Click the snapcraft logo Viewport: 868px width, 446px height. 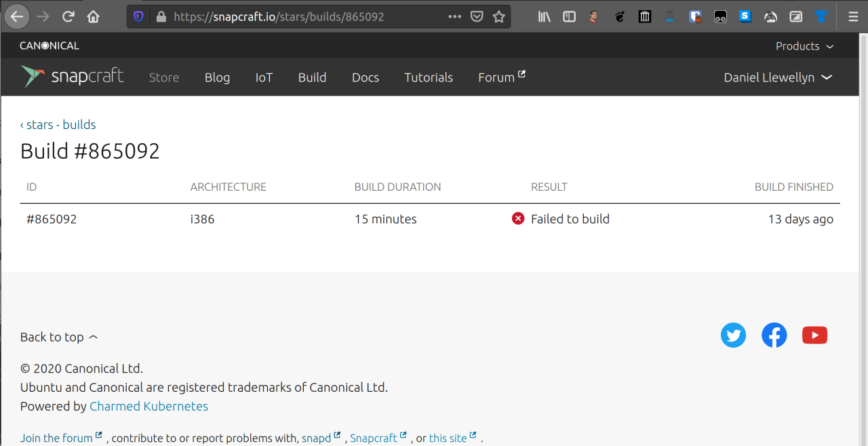pyautogui.click(x=72, y=77)
